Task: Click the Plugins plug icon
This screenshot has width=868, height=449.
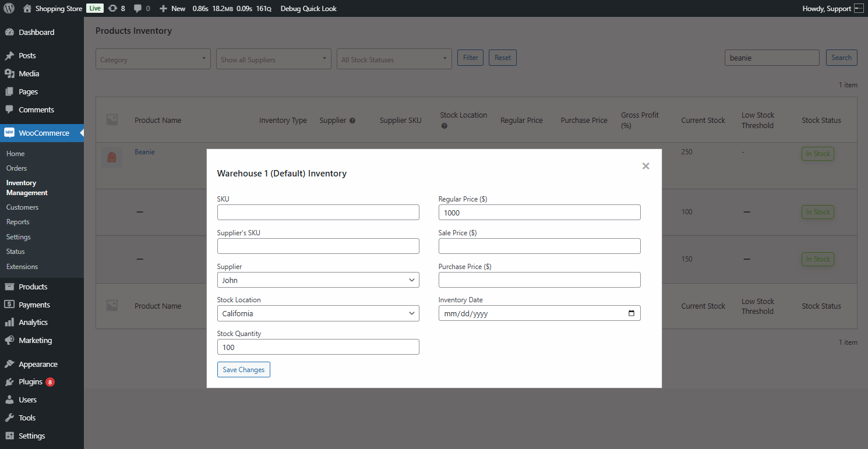Action: click(9, 382)
